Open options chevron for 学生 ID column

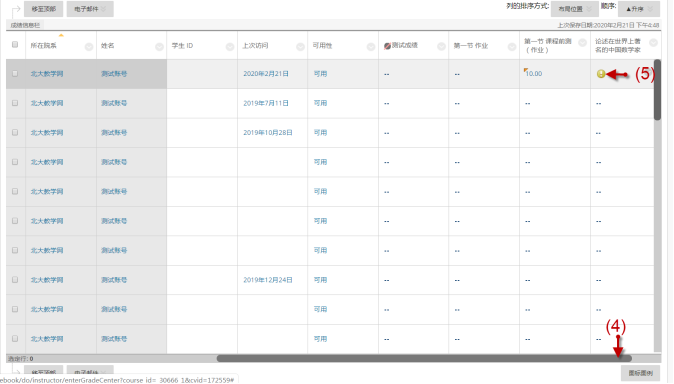click(230, 47)
